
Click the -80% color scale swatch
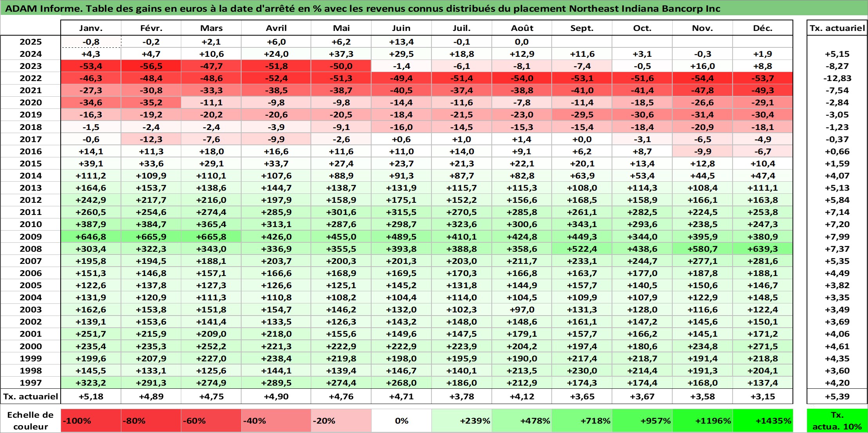coord(151,421)
